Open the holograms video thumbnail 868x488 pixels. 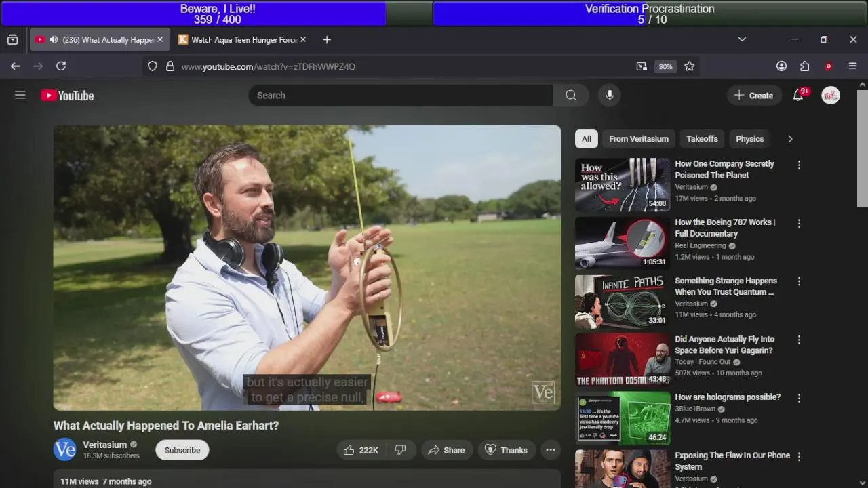(x=623, y=418)
